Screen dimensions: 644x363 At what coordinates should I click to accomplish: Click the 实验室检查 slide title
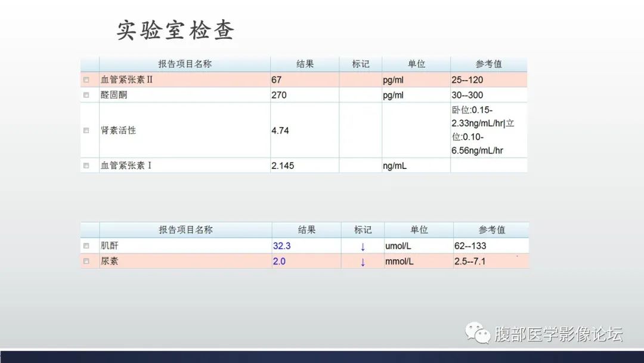pos(175,31)
